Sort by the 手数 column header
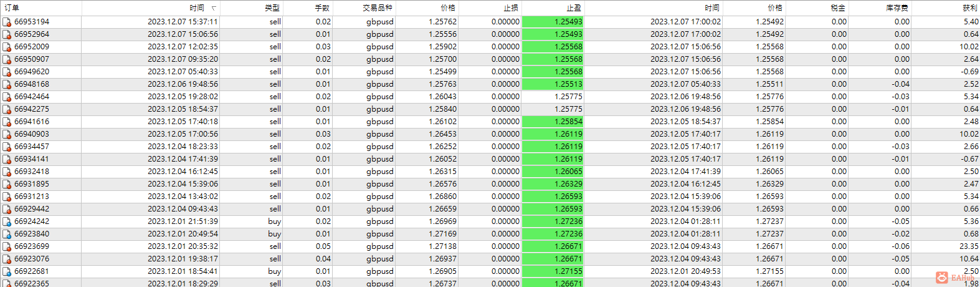The image size is (980, 287). (308, 8)
